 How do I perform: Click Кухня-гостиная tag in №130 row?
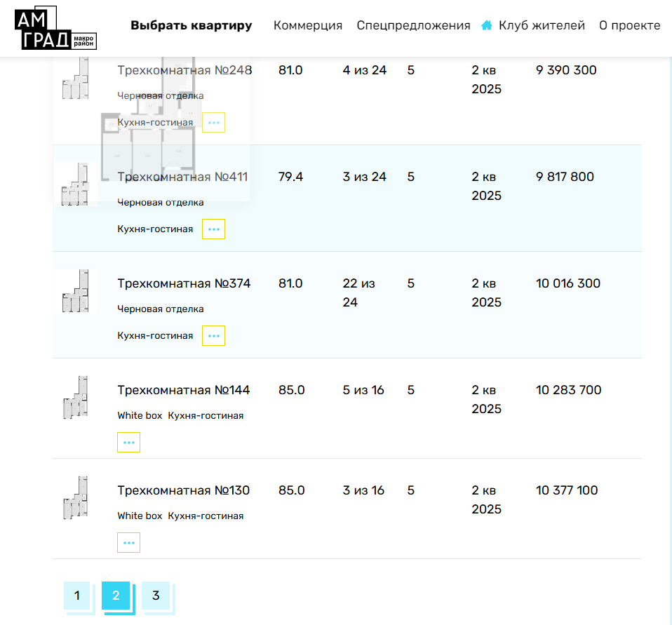[206, 516]
